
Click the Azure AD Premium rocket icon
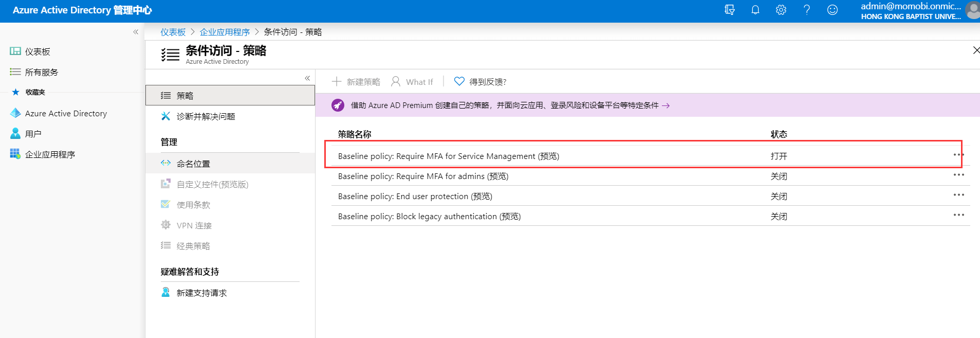[338, 105]
